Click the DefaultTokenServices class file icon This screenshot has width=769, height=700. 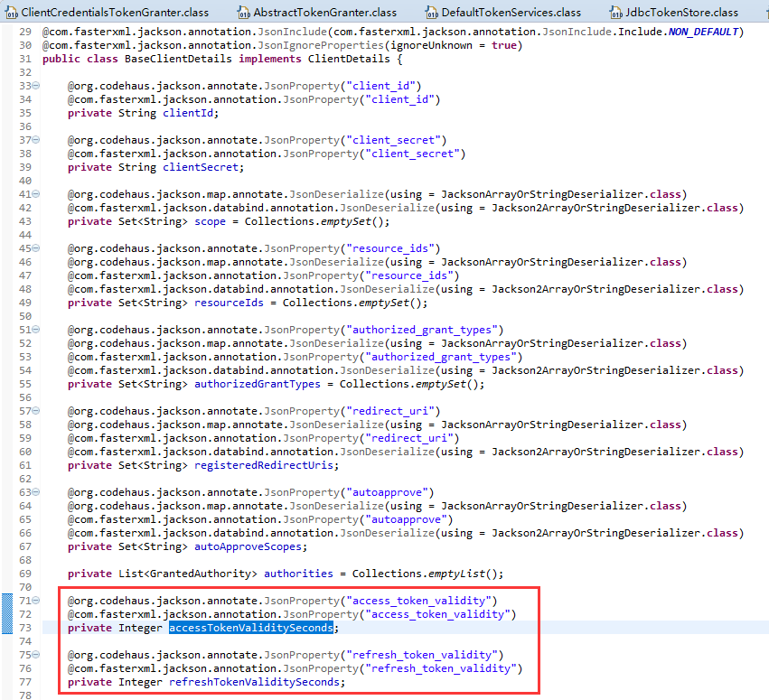click(432, 13)
